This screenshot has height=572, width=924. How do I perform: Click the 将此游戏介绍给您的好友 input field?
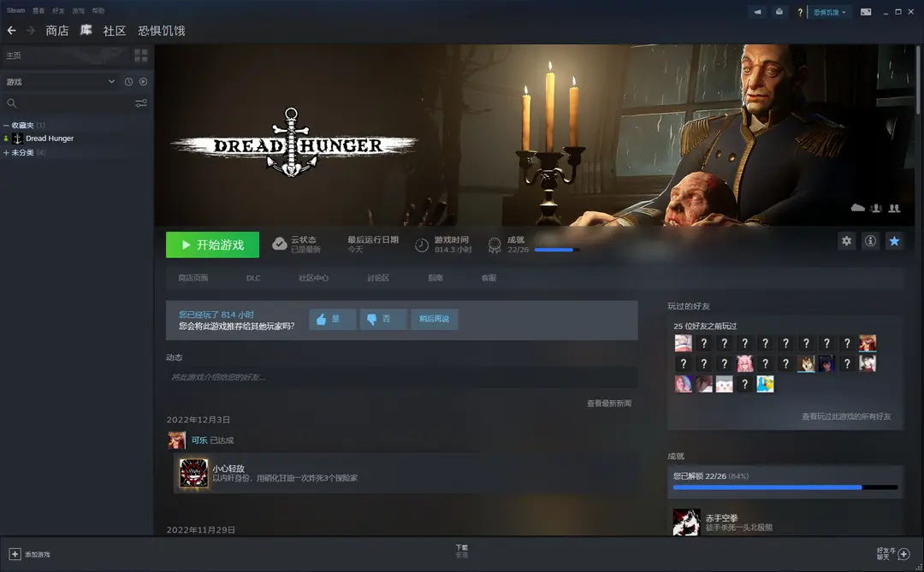(402, 377)
